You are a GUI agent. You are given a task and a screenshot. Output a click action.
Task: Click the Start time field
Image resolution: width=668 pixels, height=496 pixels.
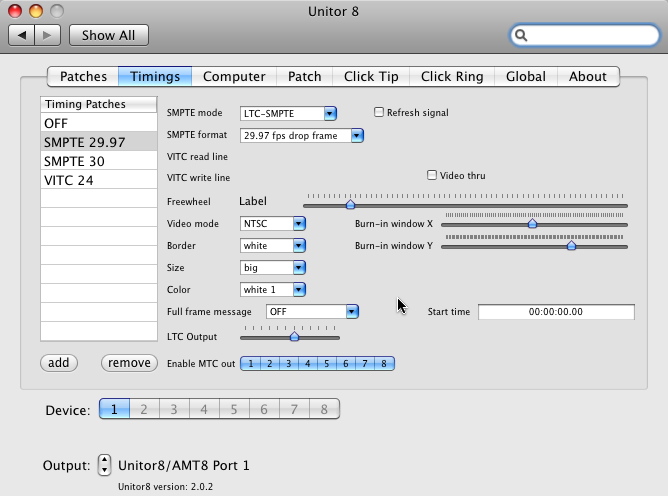point(556,311)
